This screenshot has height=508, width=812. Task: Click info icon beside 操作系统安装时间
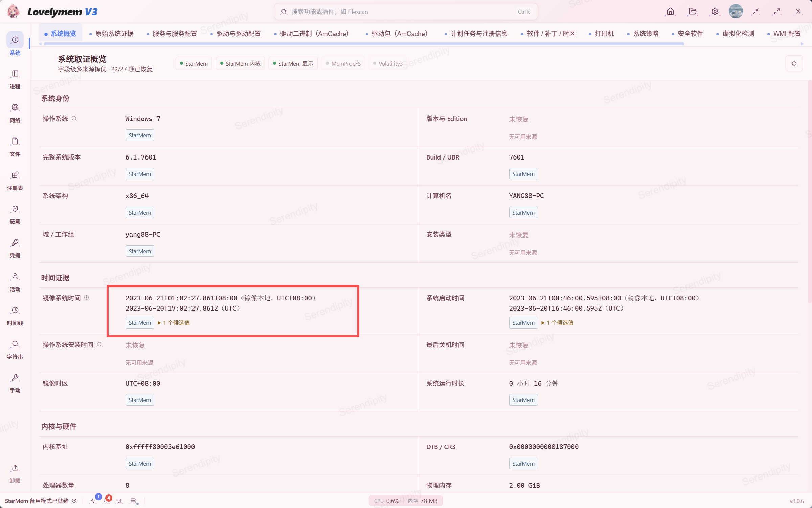pyautogui.click(x=99, y=344)
